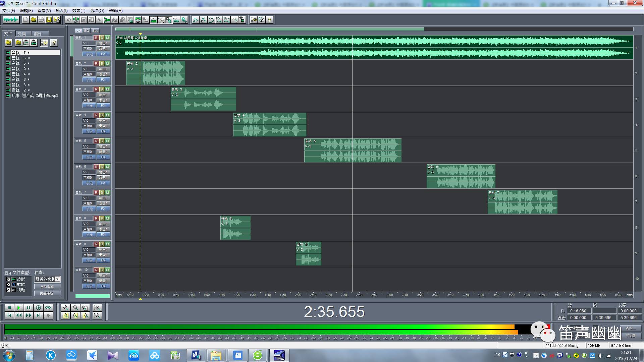This screenshot has height=362, width=644.
Task: Open FX button on track 2
Action: (x=103, y=80)
